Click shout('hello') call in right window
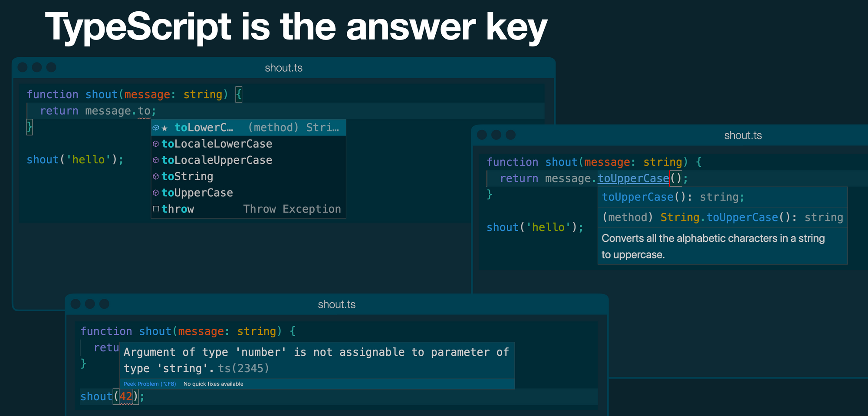Viewport: 868px width, 416px height. point(535,228)
